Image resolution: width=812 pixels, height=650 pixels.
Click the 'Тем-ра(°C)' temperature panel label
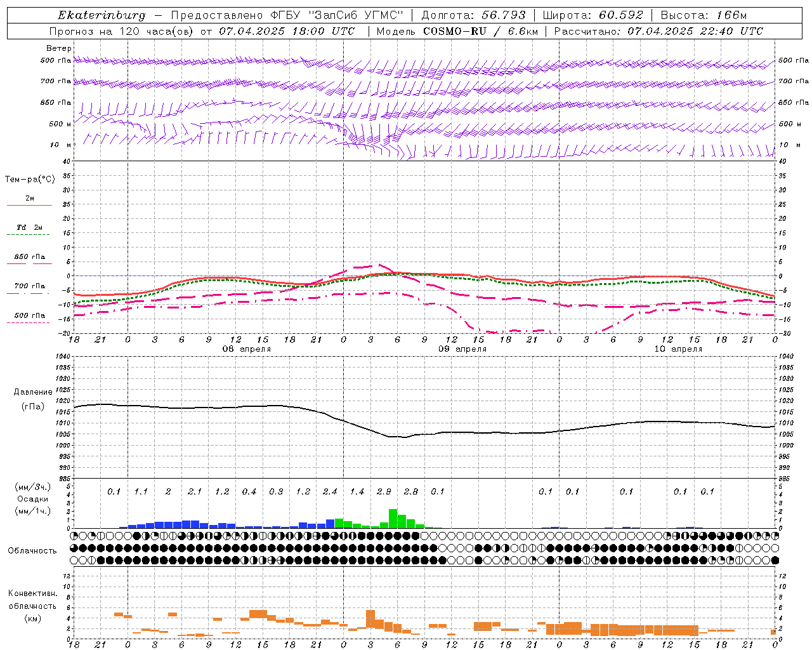click(x=30, y=180)
